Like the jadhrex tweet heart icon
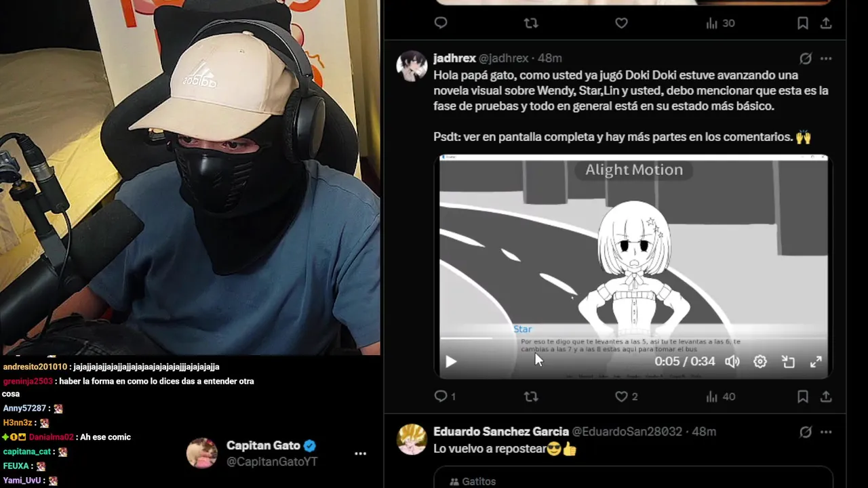 621,396
